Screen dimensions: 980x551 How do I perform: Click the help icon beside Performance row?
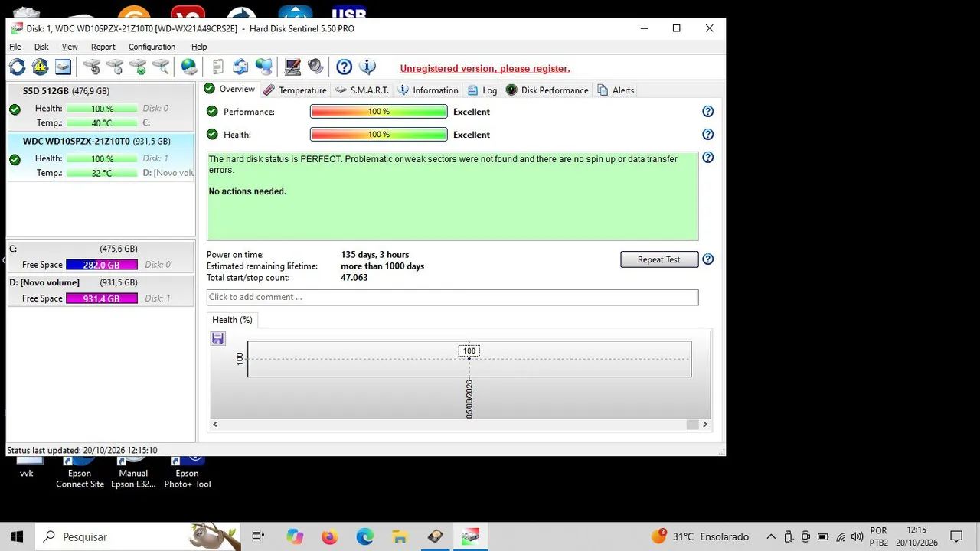tap(708, 112)
